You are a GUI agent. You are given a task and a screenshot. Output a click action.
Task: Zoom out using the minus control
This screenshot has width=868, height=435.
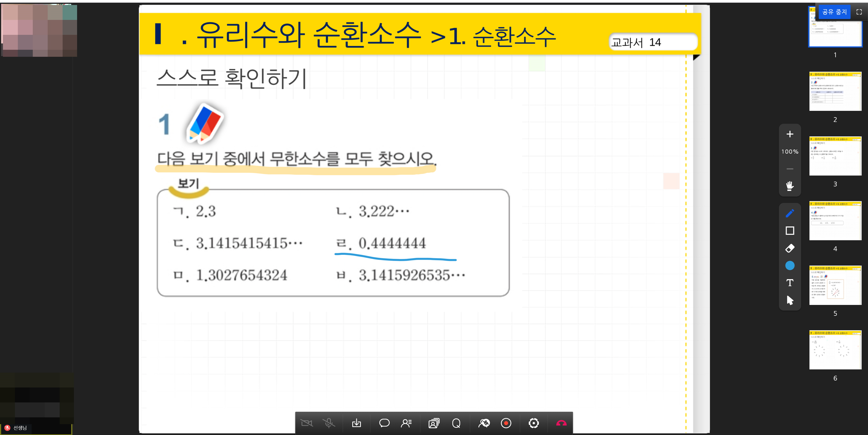coord(790,169)
